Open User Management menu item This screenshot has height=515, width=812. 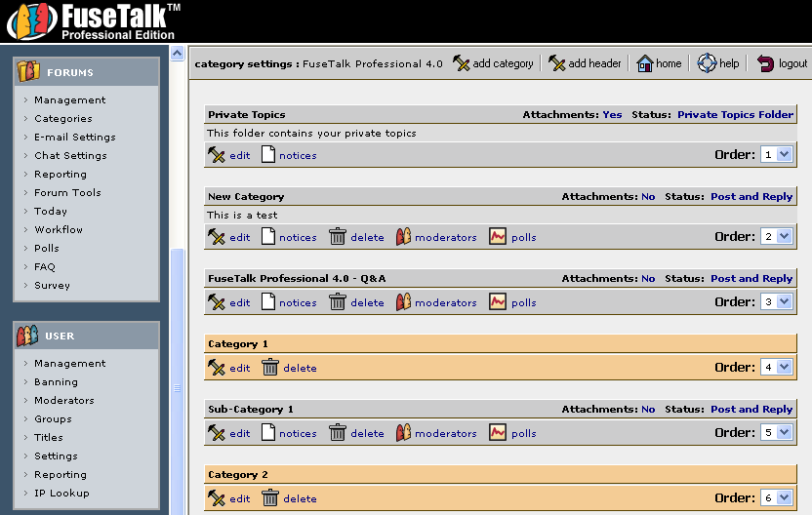[x=70, y=364]
